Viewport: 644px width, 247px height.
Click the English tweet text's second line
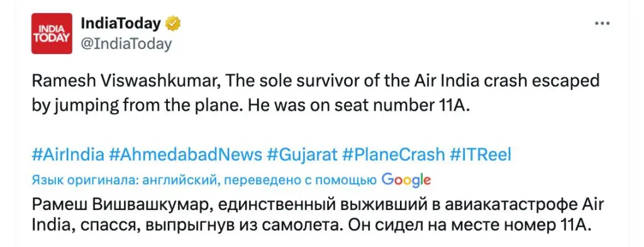click(250, 106)
